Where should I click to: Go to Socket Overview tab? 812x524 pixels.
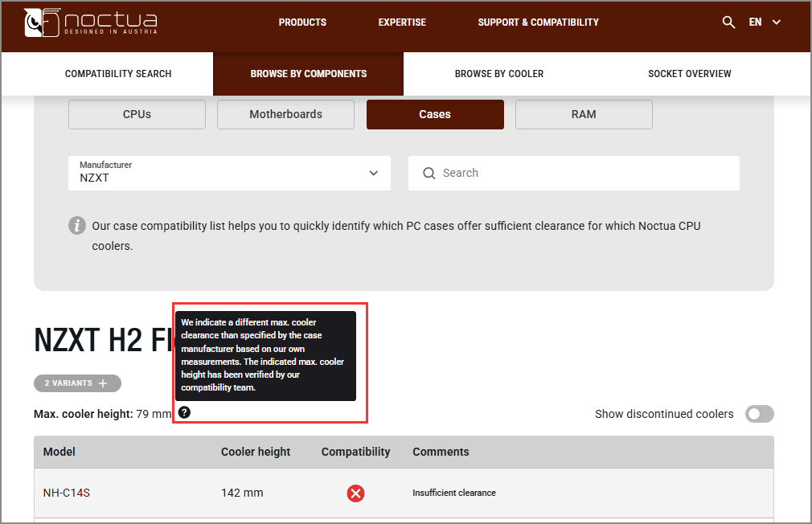[689, 73]
